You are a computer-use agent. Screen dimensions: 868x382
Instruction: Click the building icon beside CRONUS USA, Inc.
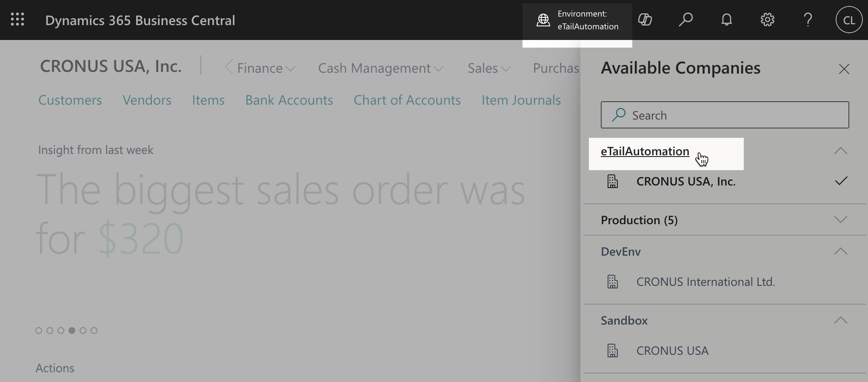pos(612,182)
